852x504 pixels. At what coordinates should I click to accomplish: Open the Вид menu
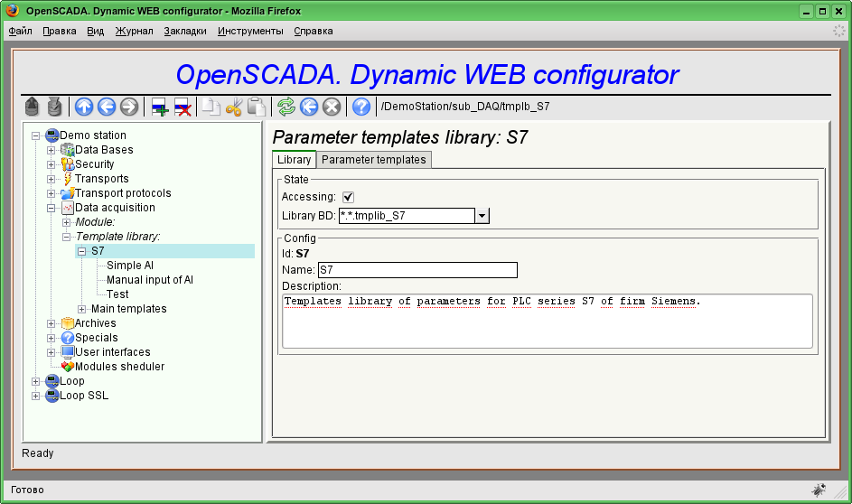click(x=96, y=31)
